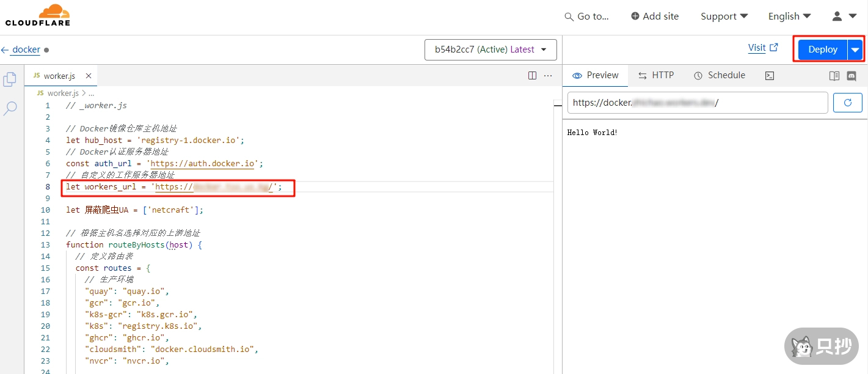Close the worker.js editor tab
Screen dimensions: 868x374
[x=89, y=76]
